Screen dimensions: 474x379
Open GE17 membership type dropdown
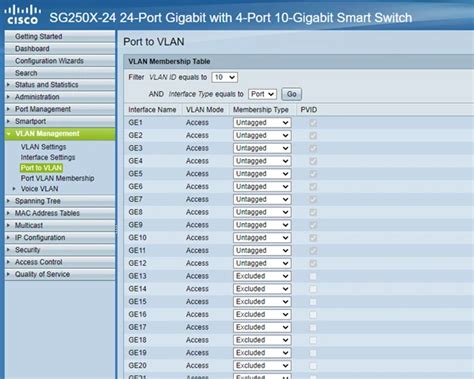[262, 327]
